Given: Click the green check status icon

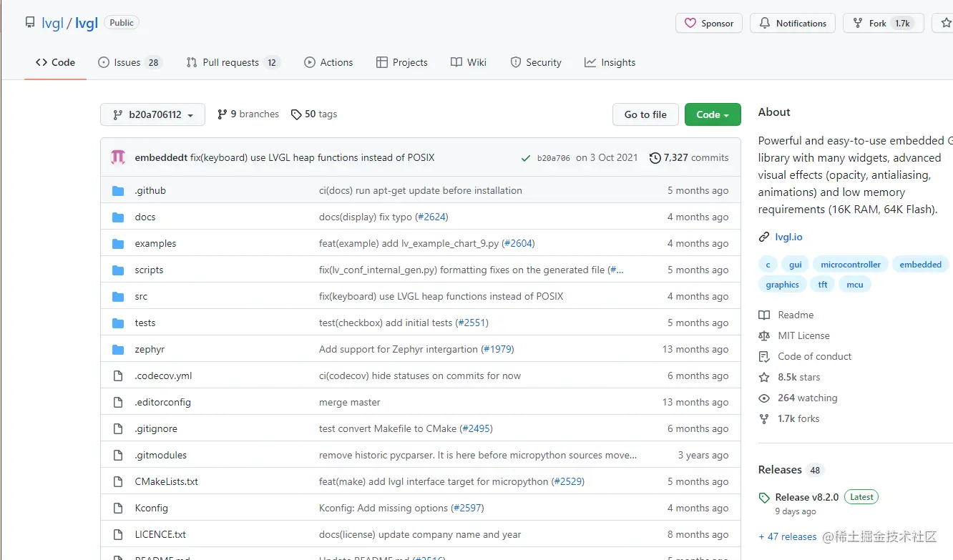Looking at the screenshot, I should [x=526, y=158].
